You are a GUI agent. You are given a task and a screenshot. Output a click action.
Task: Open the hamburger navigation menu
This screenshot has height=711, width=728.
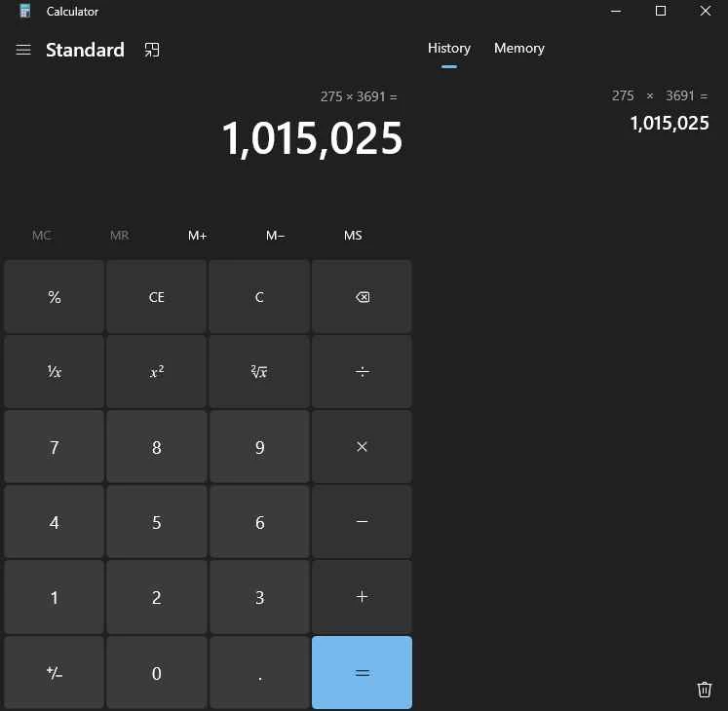23,50
